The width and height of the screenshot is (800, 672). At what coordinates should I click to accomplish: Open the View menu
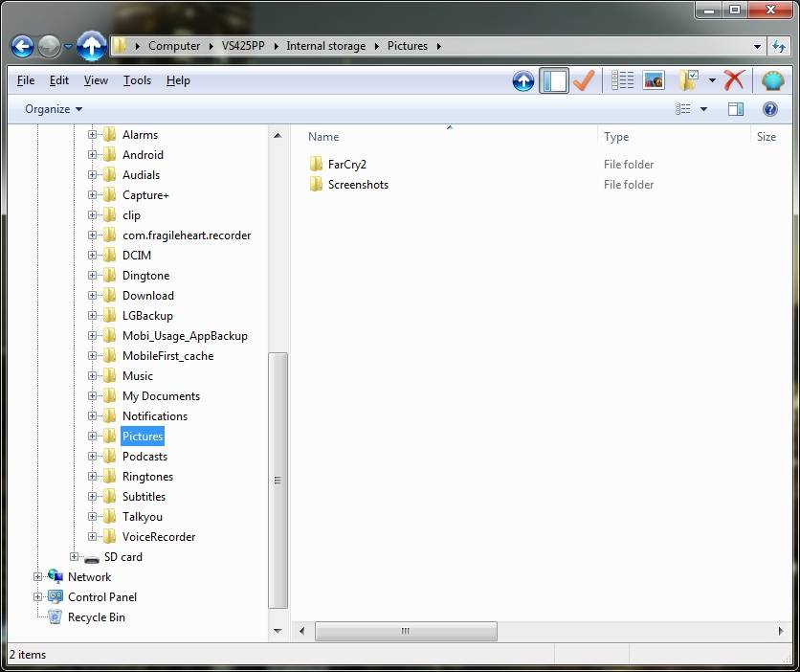tap(96, 80)
